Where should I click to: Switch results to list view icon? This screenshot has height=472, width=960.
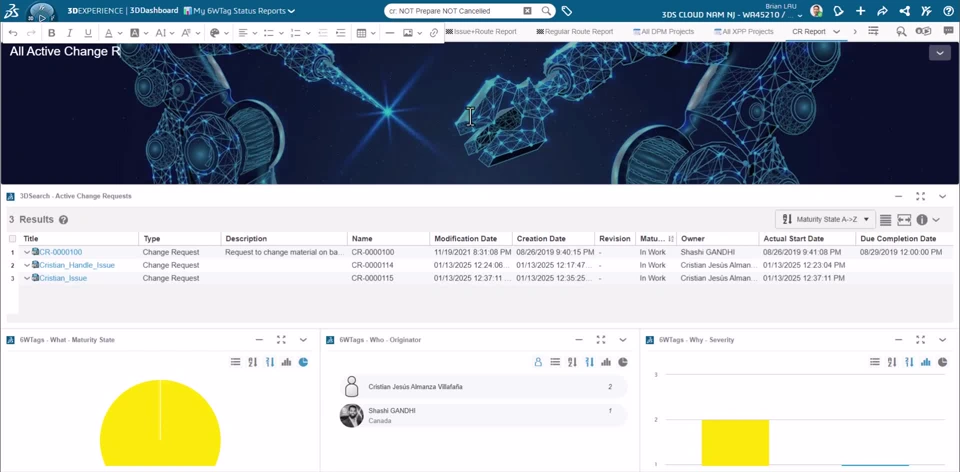(885, 219)
